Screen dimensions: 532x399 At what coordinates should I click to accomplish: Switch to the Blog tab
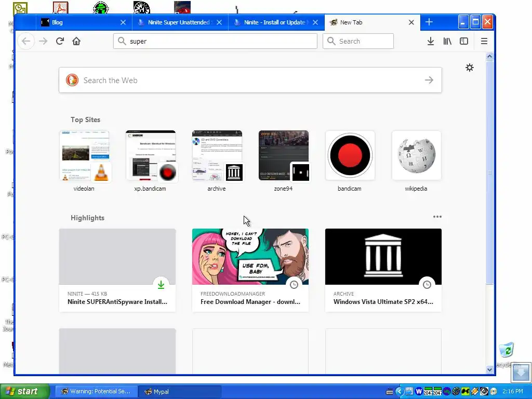84,22
